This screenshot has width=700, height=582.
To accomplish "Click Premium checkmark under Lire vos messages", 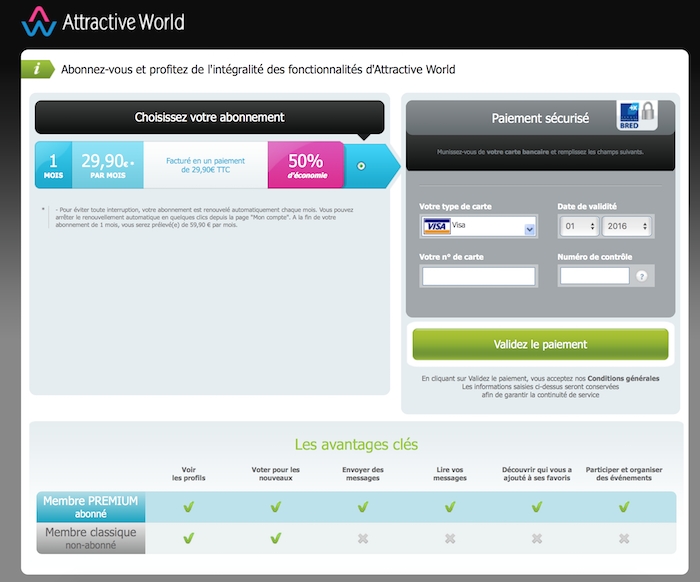I will tap(450, 507).
